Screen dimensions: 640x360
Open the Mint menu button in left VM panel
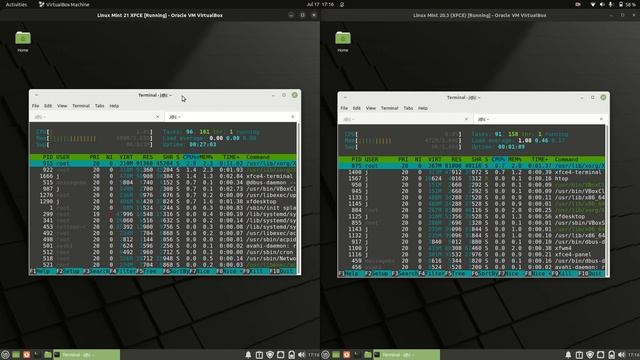tap(5, 355)
